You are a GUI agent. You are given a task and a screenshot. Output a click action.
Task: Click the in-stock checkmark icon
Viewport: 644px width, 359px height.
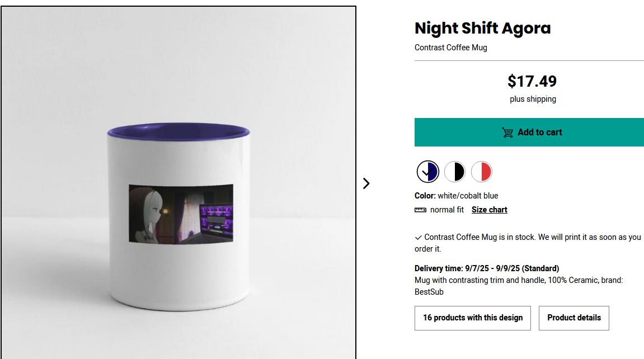click(x=419, y=238)
